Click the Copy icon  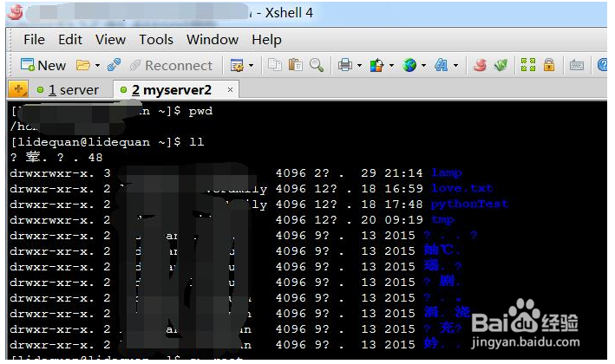(275, 65)
